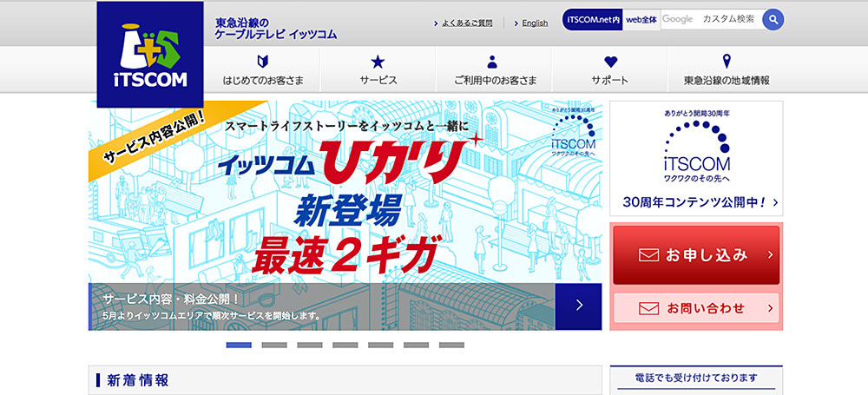The image size is (868, 395).
Task: Select the first carousel slide indicator
Action: [x=239, y=346]
